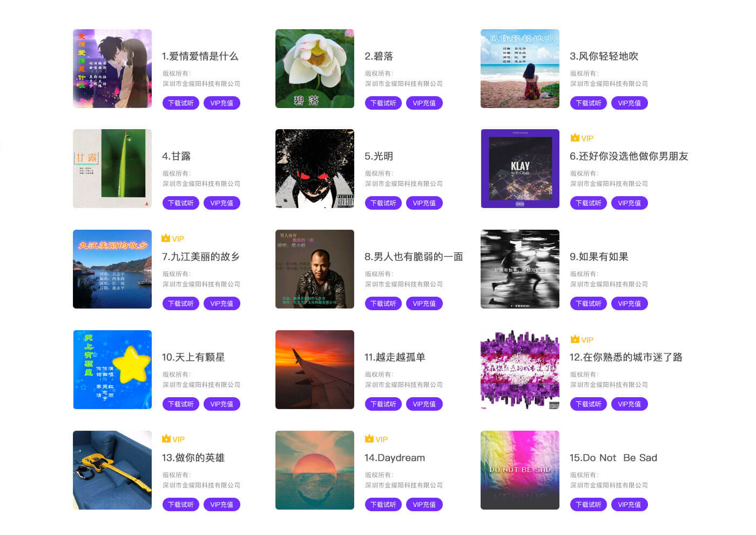Open the airplane wing sunset cover
756x535 pixels.
315,370
